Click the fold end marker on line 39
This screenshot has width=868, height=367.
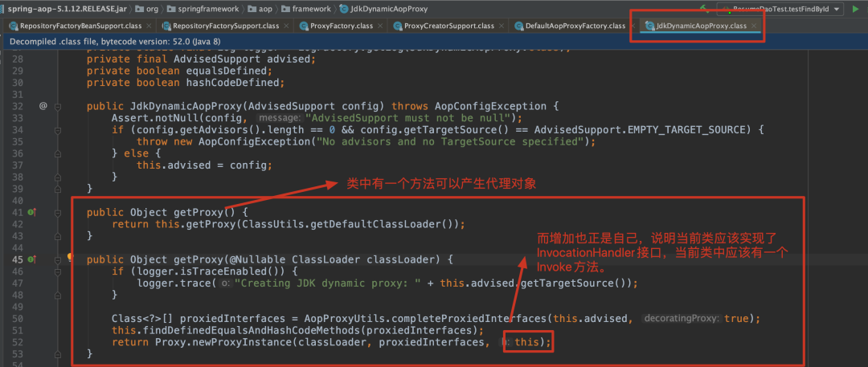click(x=58, y=189)
